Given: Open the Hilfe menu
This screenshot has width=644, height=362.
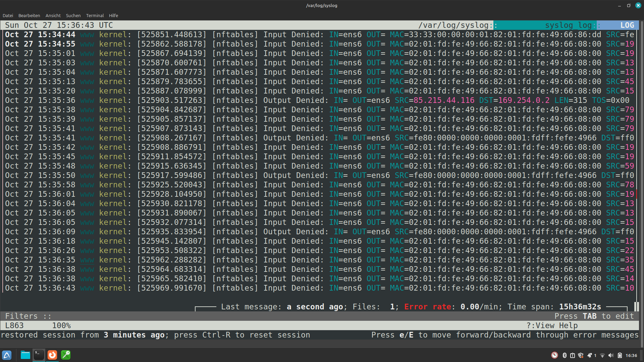Looking at the screenshot, I should click(113, 15).
